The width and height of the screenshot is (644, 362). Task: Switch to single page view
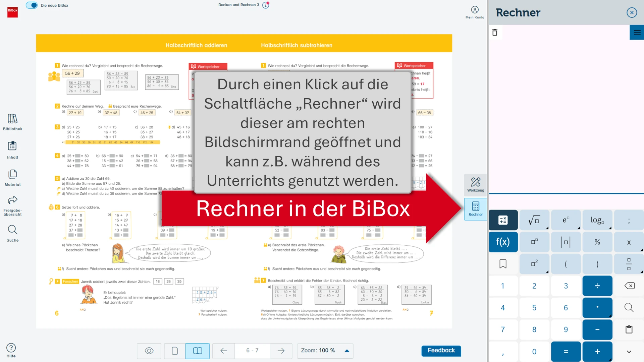pyautogui.click(x=174, y=351)
